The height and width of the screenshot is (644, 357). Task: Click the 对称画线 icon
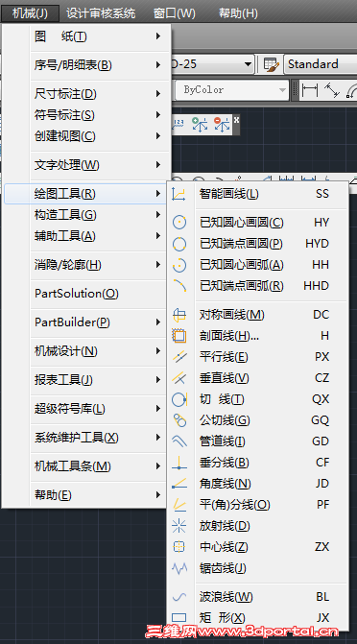click(x=179, y=315)
